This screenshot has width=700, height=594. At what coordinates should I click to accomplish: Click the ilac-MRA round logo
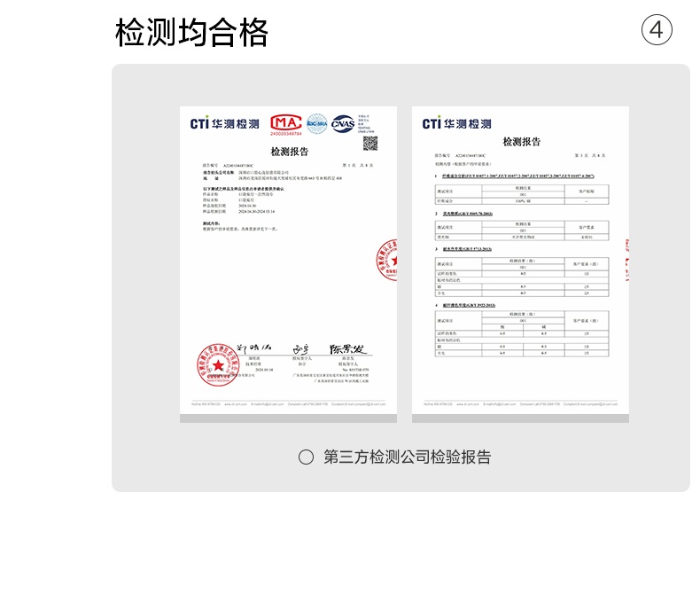pos(317,124)
